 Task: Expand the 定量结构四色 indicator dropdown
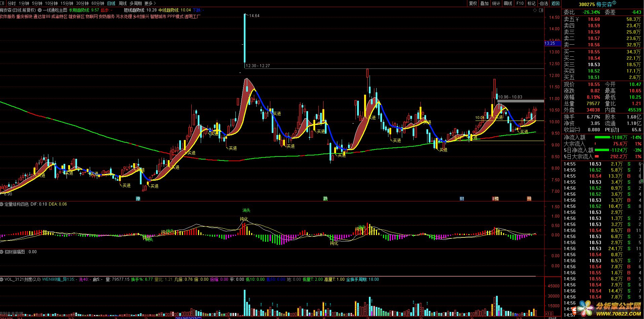pos(2,204)
